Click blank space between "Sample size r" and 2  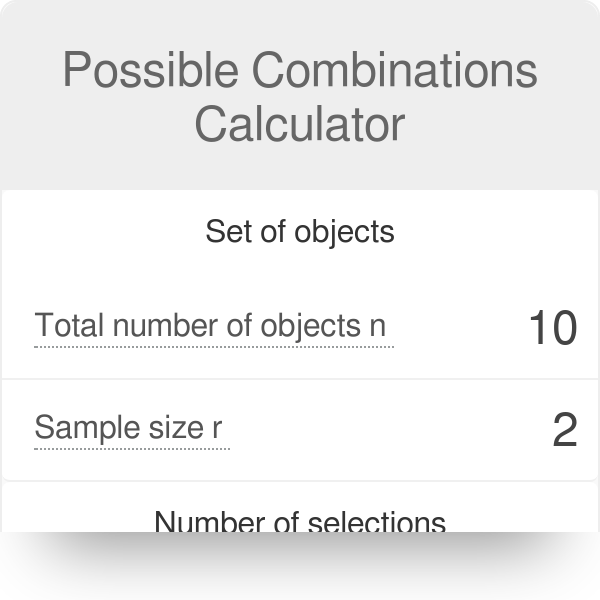tap(390, 429)
